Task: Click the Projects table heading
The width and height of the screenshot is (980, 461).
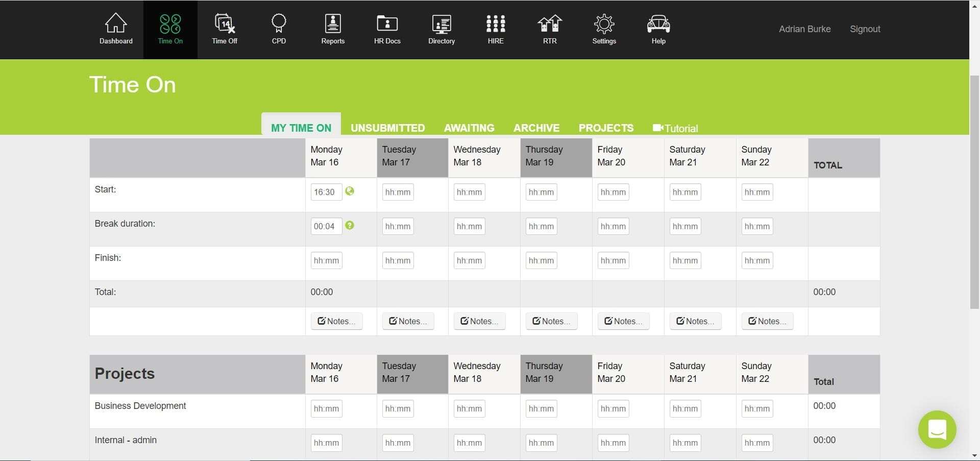Action: click(x=125, y=373)
